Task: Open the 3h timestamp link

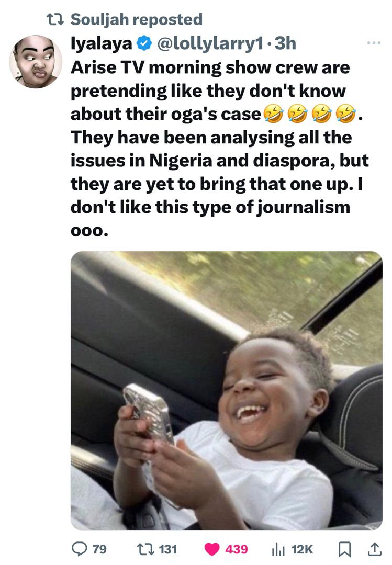Action: click(x=285, y=43)
